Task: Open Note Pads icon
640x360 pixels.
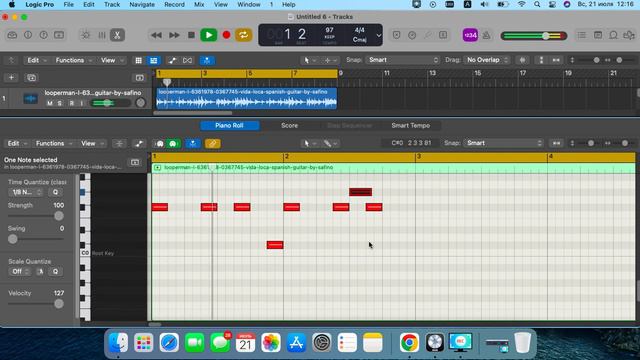Action: (598, 35)
